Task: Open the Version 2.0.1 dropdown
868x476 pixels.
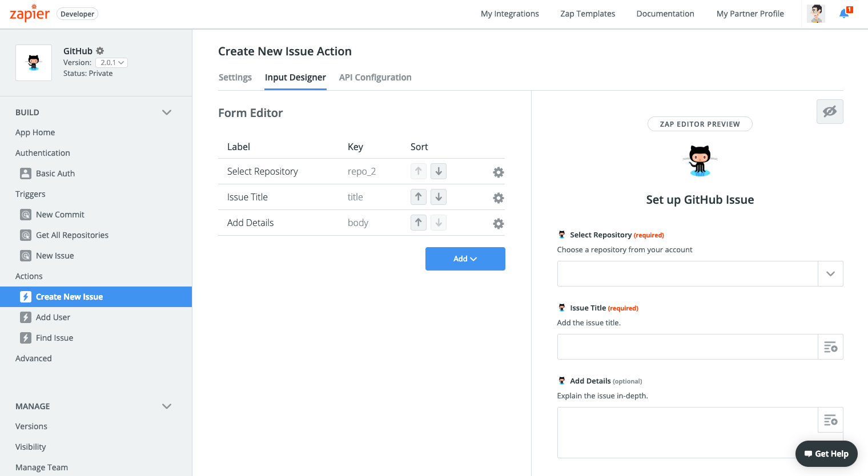Action: click(111, 62)
